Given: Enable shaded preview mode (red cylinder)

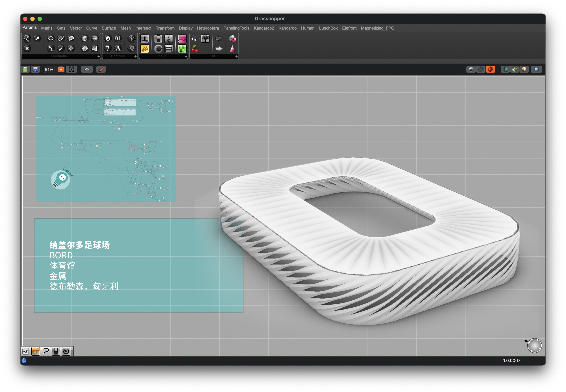Looking at the screenshot, I should tap(491, 69).
